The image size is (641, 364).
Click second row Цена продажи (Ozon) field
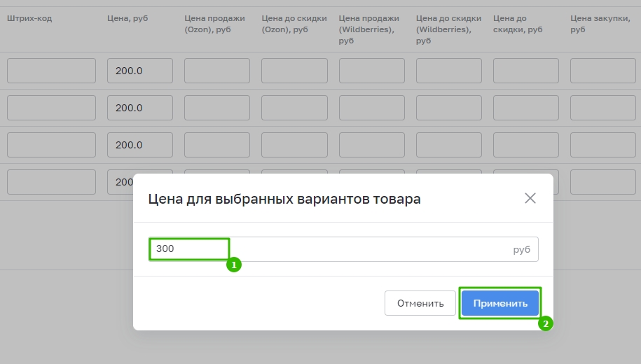(x=217, y=108)
